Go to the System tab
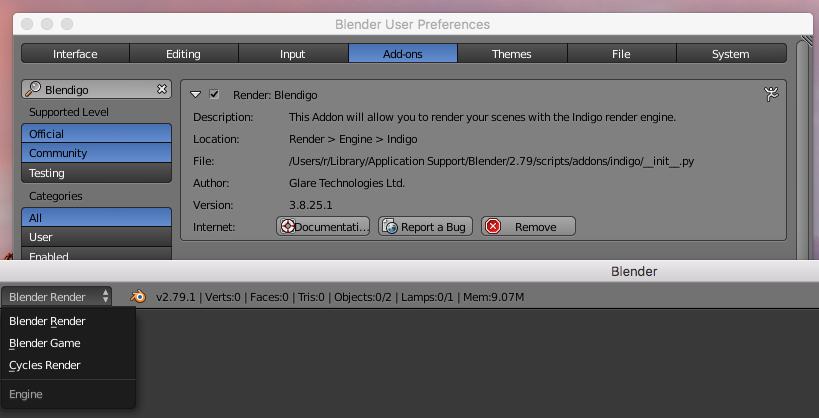The width and height of the screenshot is (819, 418). pos(730,54)
